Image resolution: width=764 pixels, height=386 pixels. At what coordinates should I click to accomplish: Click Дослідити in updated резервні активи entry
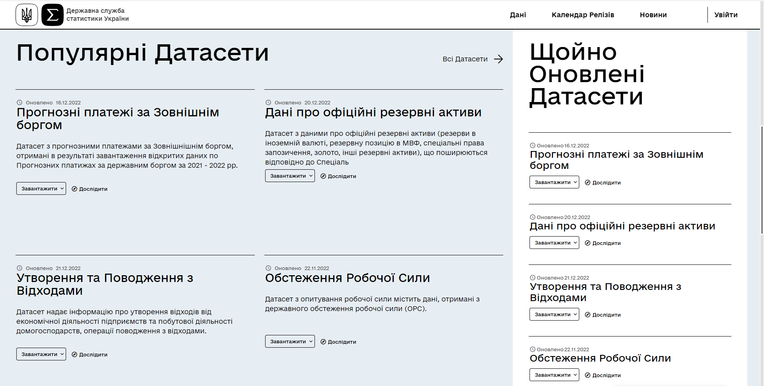[603, 243]
